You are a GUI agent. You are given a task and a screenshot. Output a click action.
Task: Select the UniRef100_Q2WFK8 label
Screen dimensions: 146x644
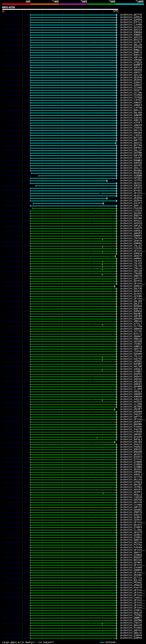tap(131, 638)
